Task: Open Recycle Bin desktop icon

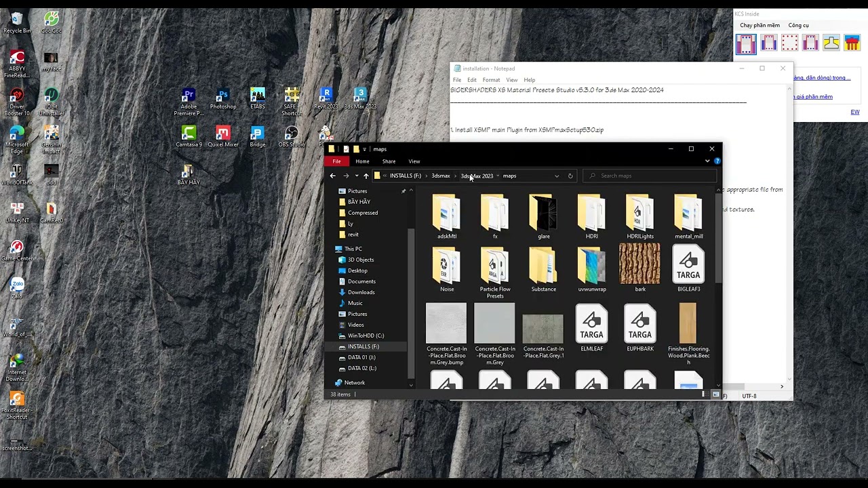Action: pyautogui.click(x=17, y=22)
